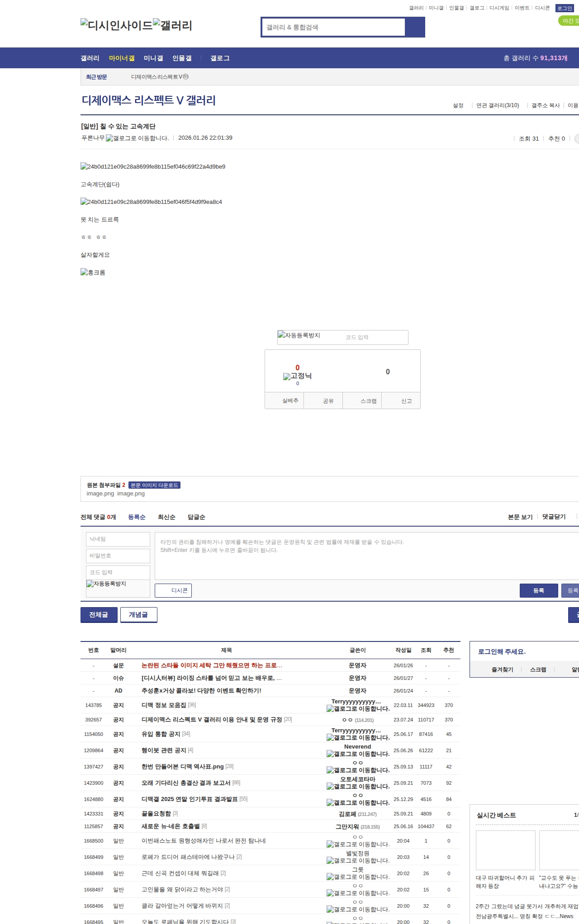Select 최신순 comment sort order
The height and width of the screenshot is (924, 579).
166,517
